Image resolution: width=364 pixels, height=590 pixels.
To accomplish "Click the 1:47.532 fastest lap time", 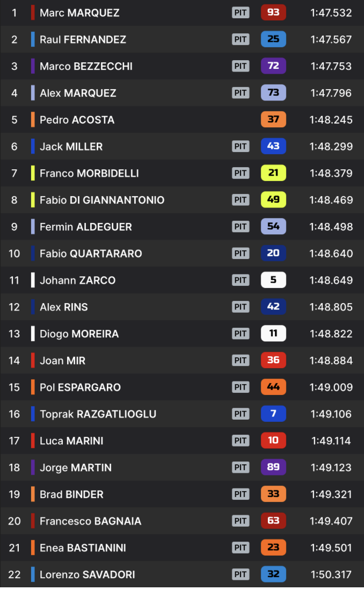I will click(331, 13).
